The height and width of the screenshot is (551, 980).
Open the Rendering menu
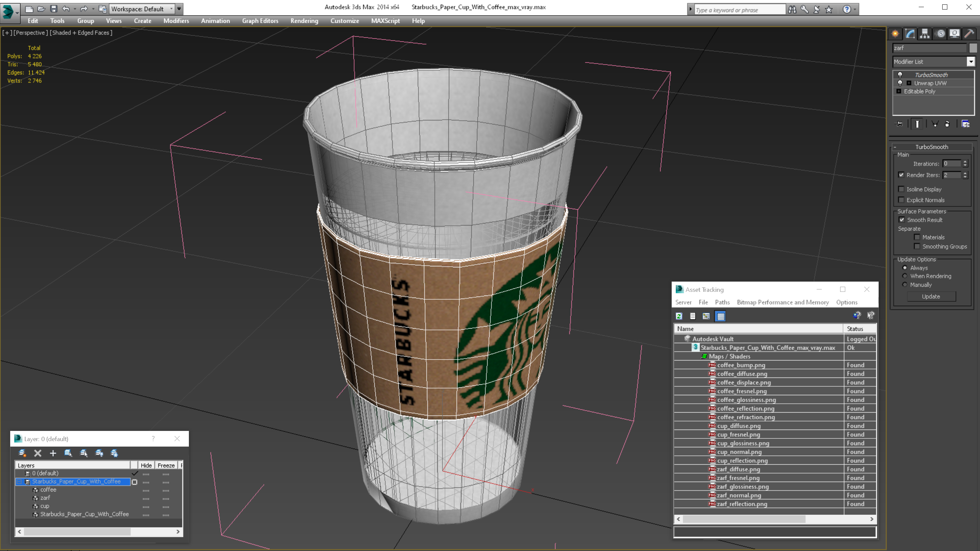tap(304, 21)
